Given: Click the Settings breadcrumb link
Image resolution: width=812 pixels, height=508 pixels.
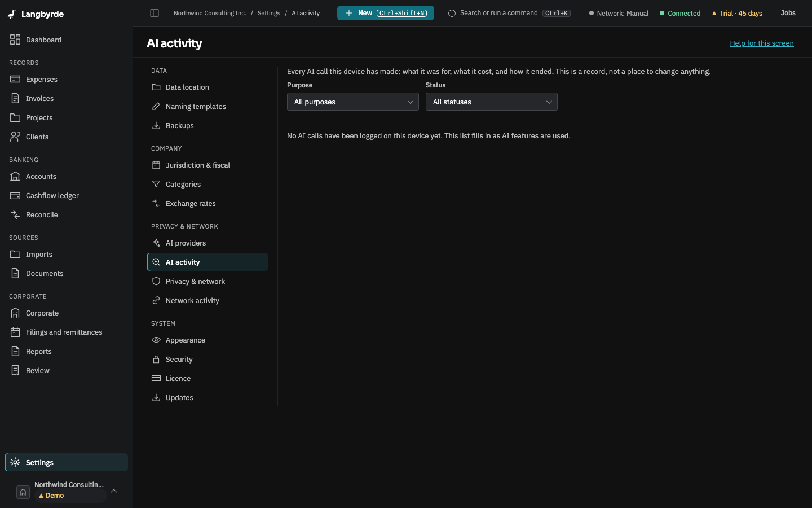Looking at the screenshot, I should point(269,13).
